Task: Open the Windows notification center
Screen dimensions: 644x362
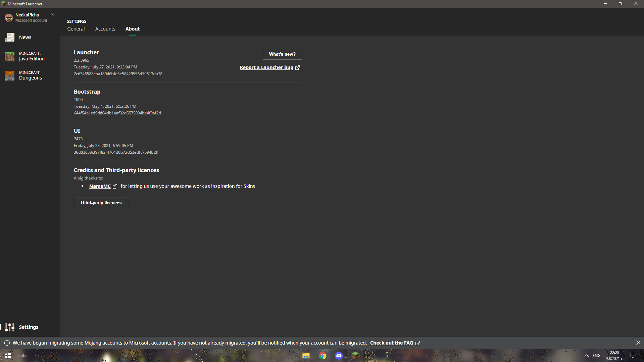Action: 633,356
